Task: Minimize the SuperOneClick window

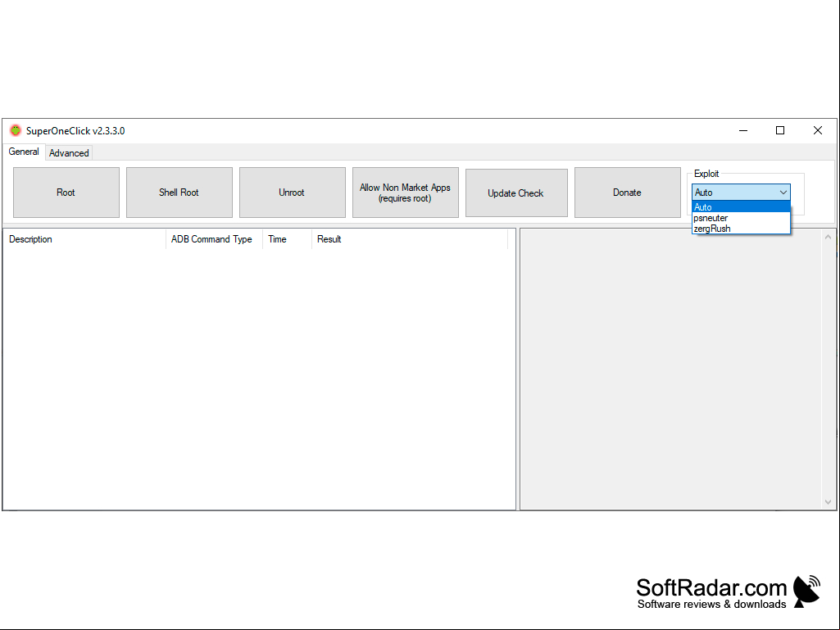Action: tap(743, 131)
